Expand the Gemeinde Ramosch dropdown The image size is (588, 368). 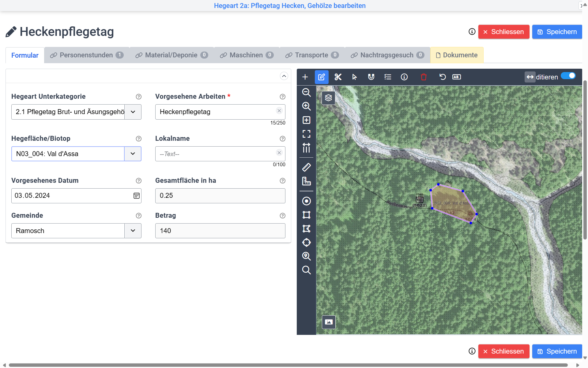133,231
